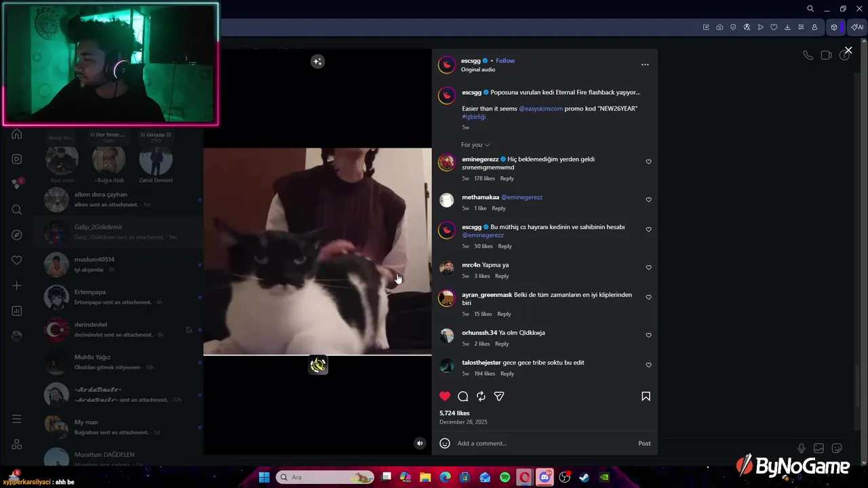This screenshot has width=868, height=488.
Task: Like orhunssh.34's comment
Action: coord(648,335)
